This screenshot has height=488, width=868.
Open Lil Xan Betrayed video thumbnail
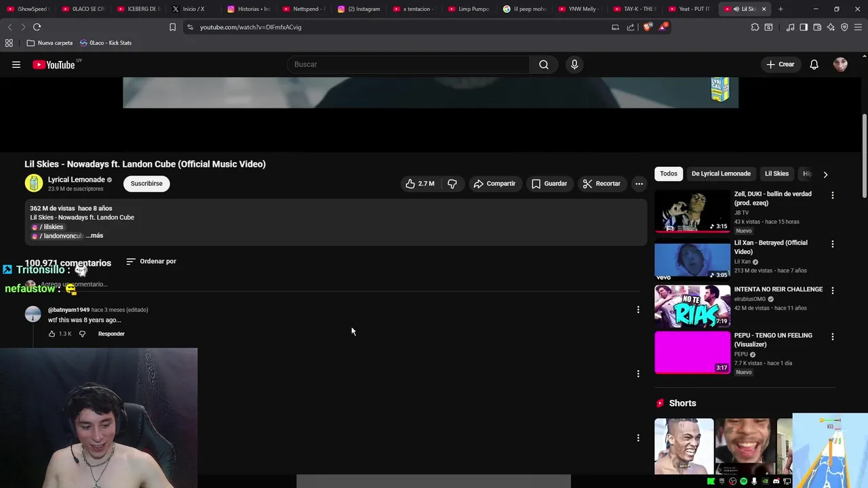pos(692,260)
